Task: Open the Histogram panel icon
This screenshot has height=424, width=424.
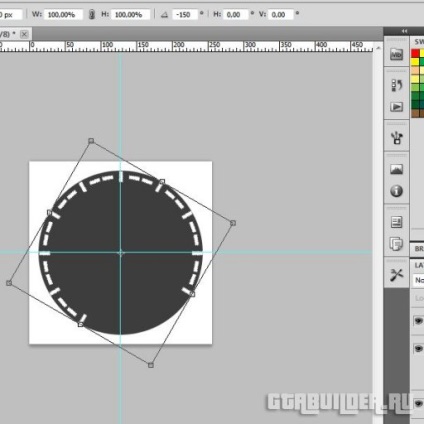Action: pyautogui.click(x=396, y=169)
